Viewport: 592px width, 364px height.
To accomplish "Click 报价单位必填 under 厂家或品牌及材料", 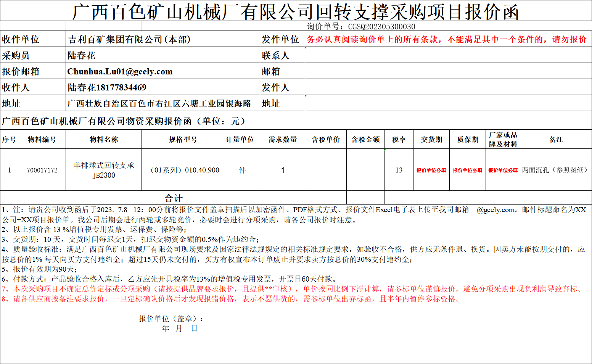I will tap(503, 170).
